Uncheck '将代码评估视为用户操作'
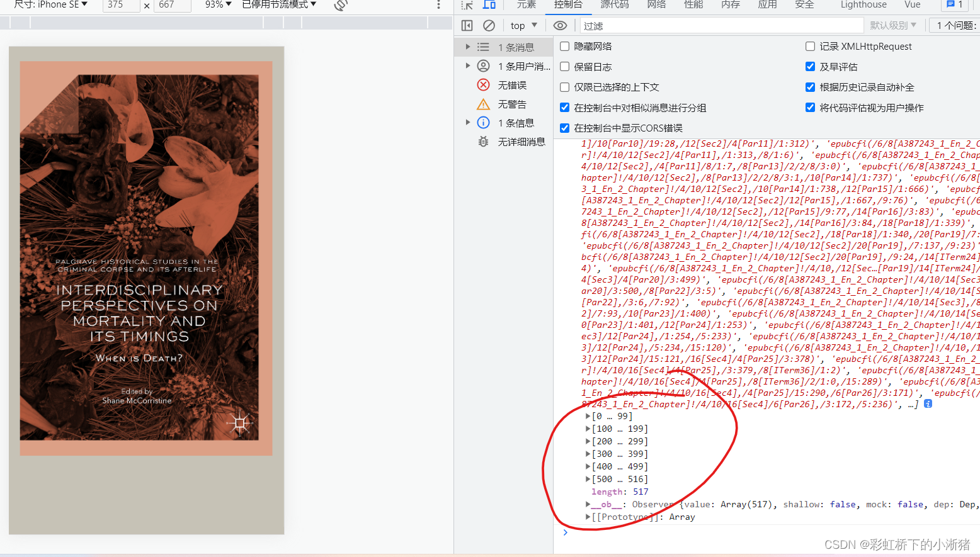980x557 pixels. click(x=811, y=108)
